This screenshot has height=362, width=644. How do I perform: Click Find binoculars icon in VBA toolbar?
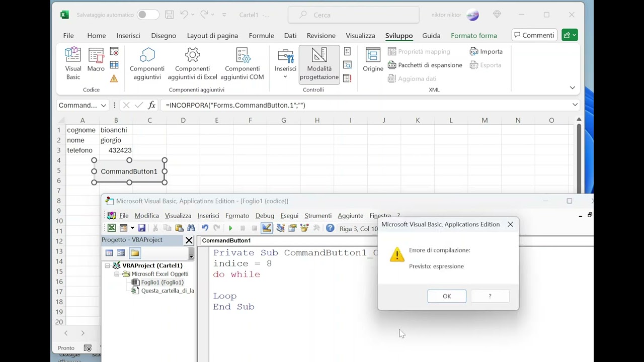(x=191, y=228)
